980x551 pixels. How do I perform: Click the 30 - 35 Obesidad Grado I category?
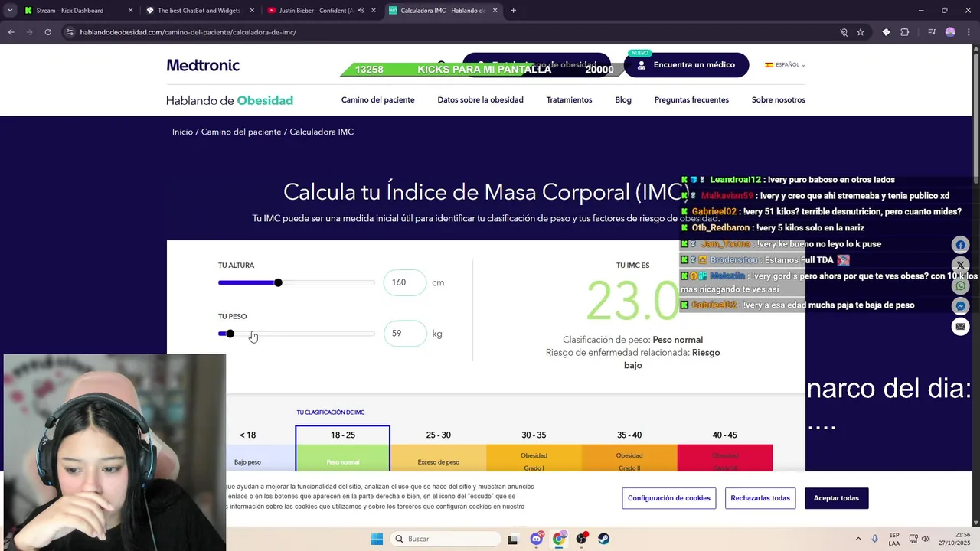(x=534, y=448)
